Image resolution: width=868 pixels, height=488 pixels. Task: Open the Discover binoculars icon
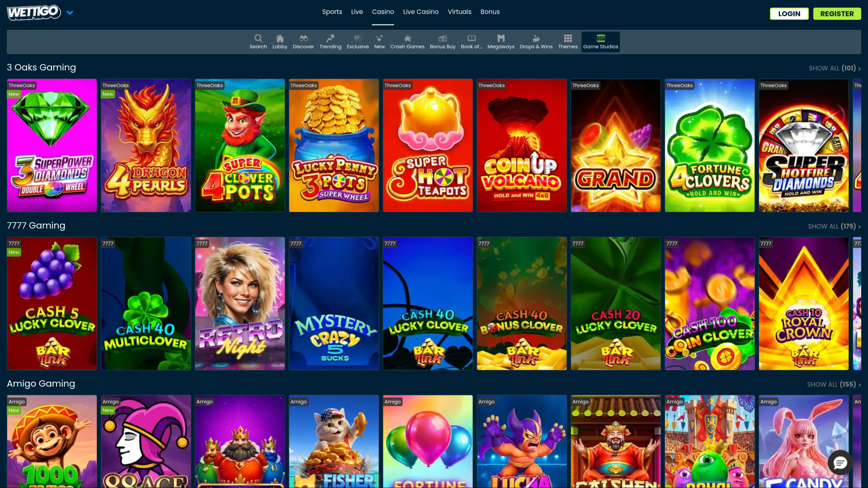pyautogui.click(x=303, y=42)
